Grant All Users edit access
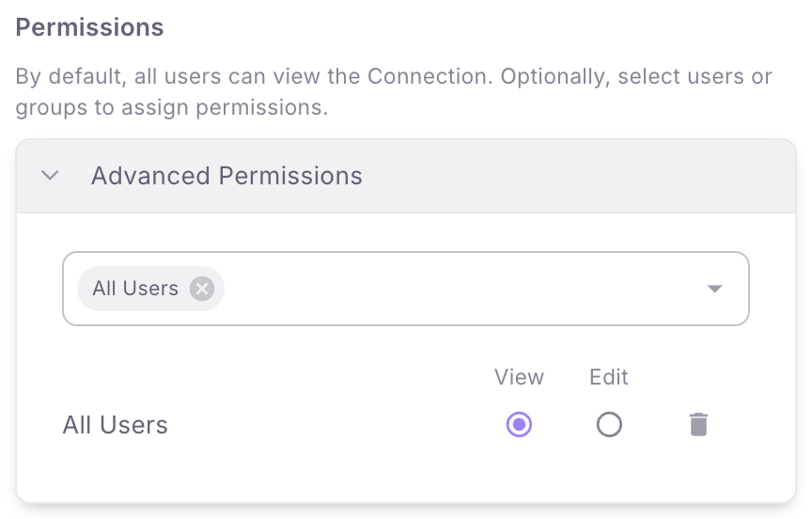 click(609, 425)
